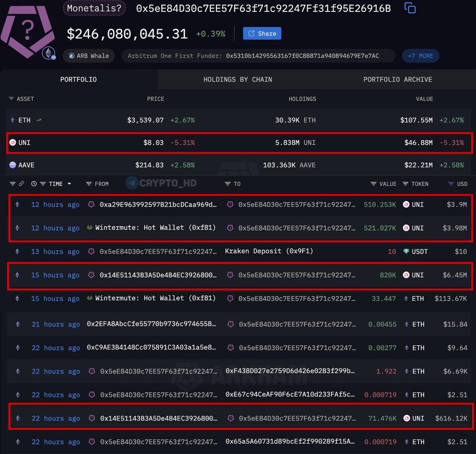Open sender 0xa29E963992597B21bcDCaa969d address
The height and width of the screenshot is (454, 476).
pyautogui.click(x=158, y=205)
